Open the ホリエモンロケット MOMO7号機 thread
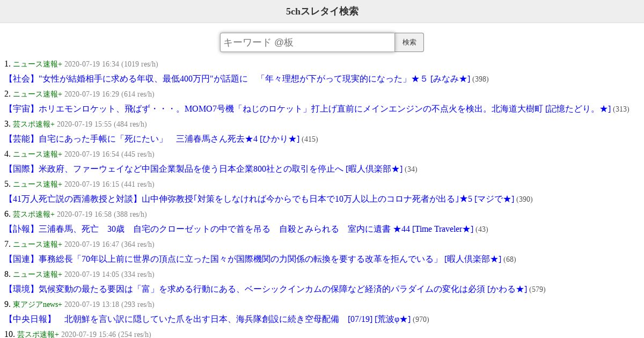Screen dimensions: 644x338 [x=308, y=109]
